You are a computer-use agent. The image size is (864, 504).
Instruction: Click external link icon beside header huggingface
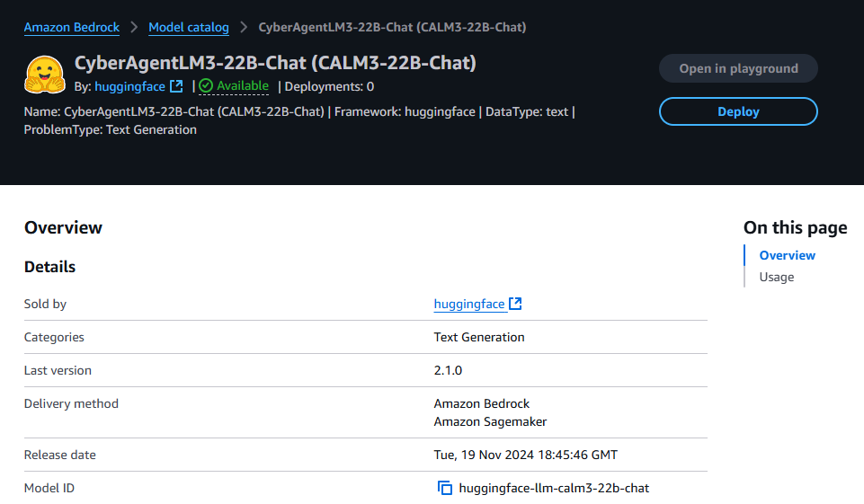[176, 86]
